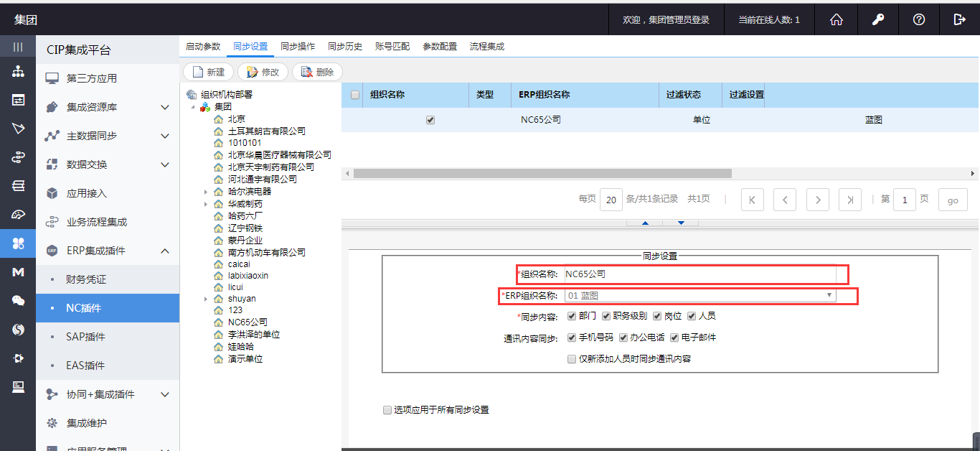Screen dimensions: 980x451
Task: Enable 仅新添加人员时同步通讯内容 checkbox
Action: coord(572,358)
